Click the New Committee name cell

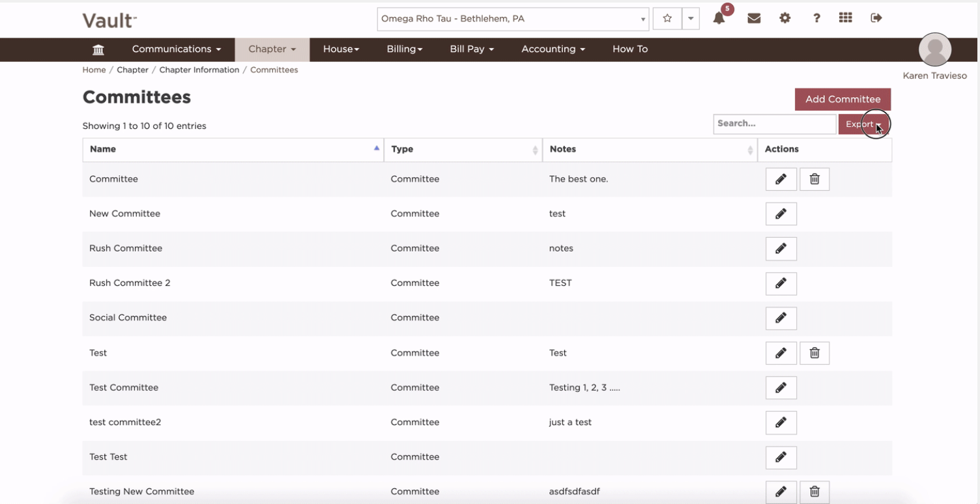[124, 214]
